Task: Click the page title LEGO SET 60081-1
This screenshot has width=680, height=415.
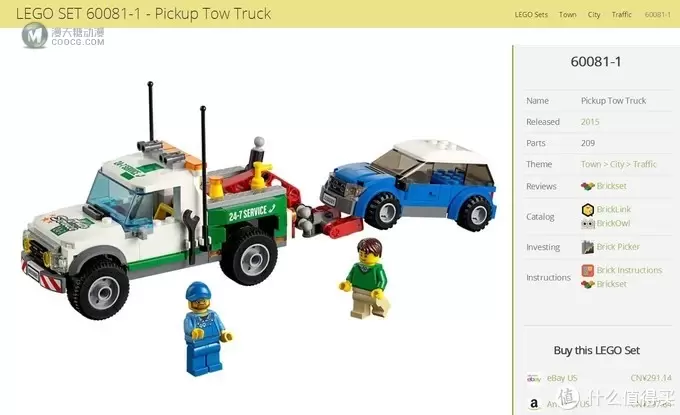Action: [x=144, y=13]
